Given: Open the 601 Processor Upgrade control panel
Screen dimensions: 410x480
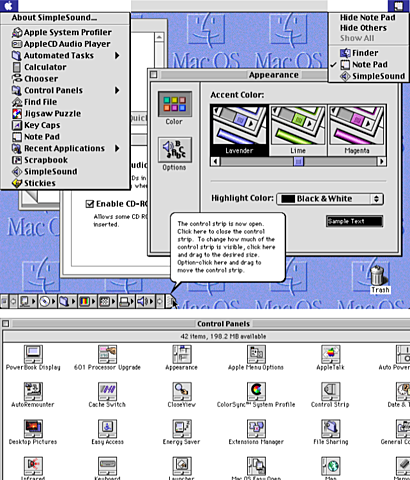Looking at the screenshot, I should coord(107,354).
